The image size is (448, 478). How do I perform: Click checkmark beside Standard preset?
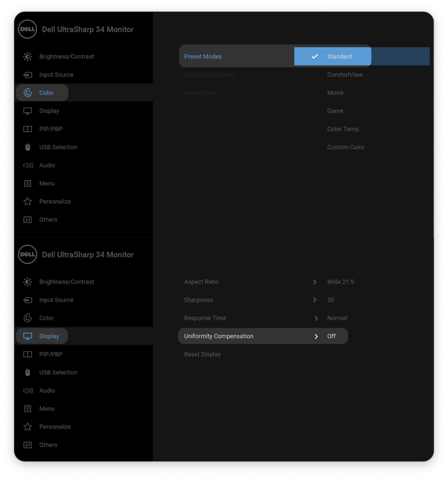point(315,56)
